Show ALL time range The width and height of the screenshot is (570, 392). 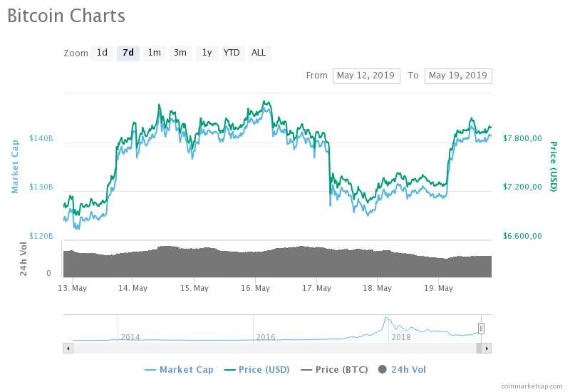pos(259,53)
